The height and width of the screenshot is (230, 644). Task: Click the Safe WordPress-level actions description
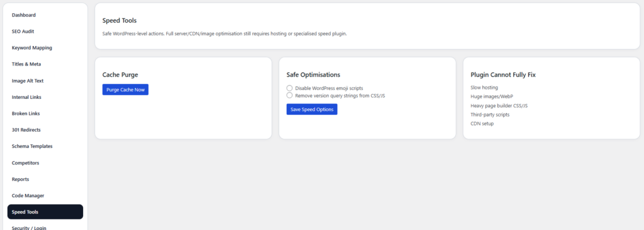point(225,34)
